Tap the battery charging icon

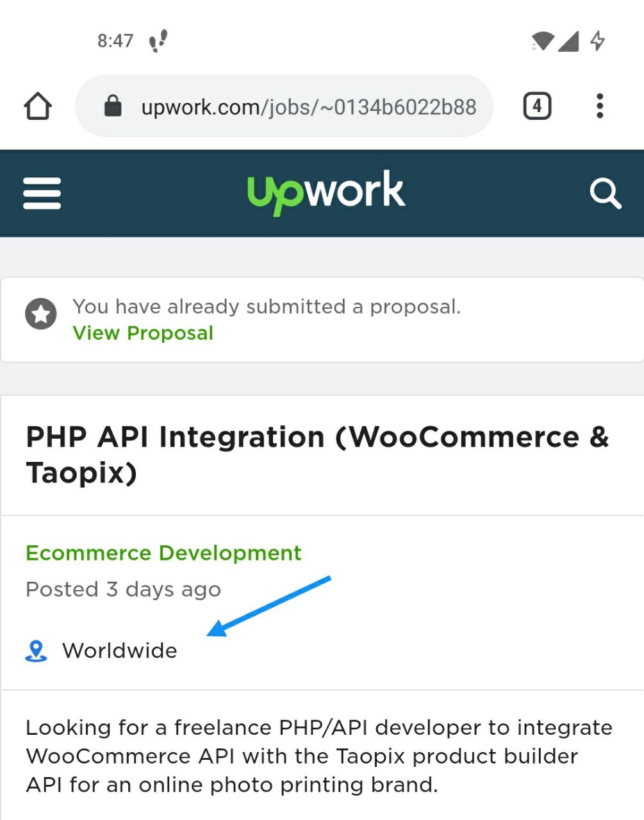click(x=597, y=41)
